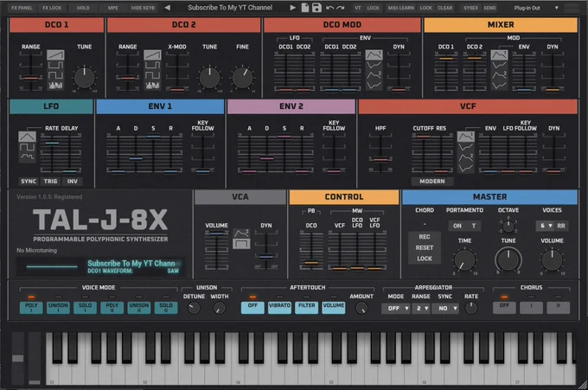
Task: Click the MIDI CLEAR button in the top bar
Action: 444,8
